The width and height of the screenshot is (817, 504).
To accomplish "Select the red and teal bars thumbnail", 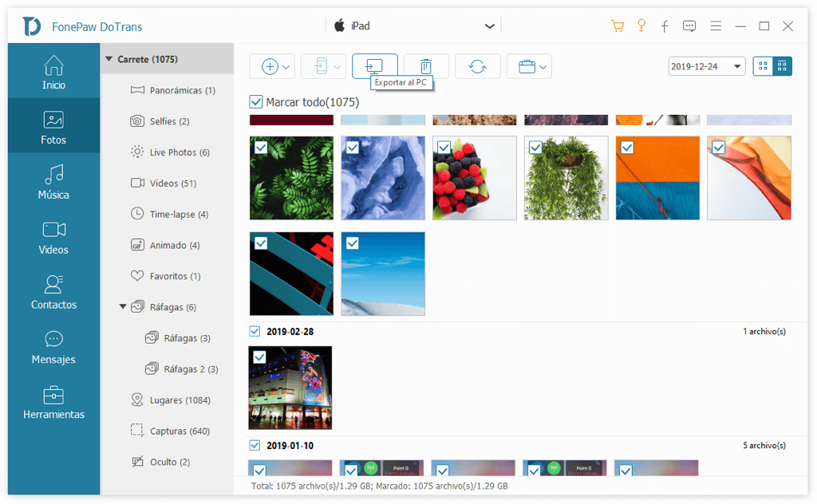I will coord(291,274).
